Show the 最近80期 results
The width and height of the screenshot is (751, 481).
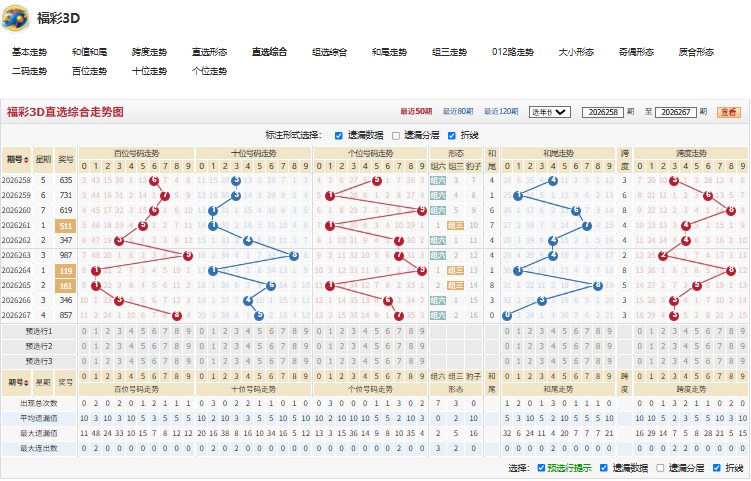458,112
